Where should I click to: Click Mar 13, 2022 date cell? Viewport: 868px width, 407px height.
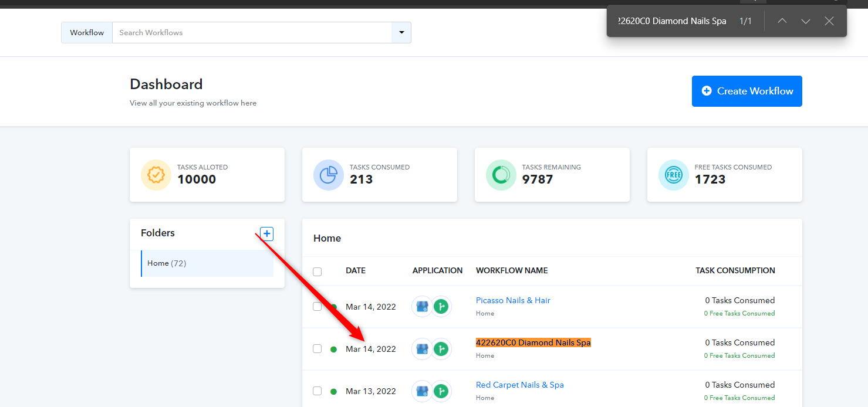coord(371,391)
